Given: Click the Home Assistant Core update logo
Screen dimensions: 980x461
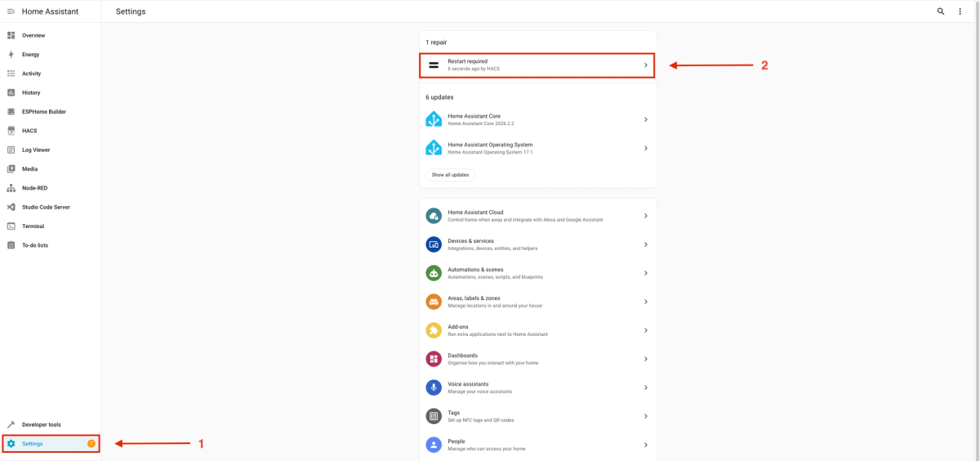Looking at the screenshot, I should pyautogui.click(x=434, y=119).
